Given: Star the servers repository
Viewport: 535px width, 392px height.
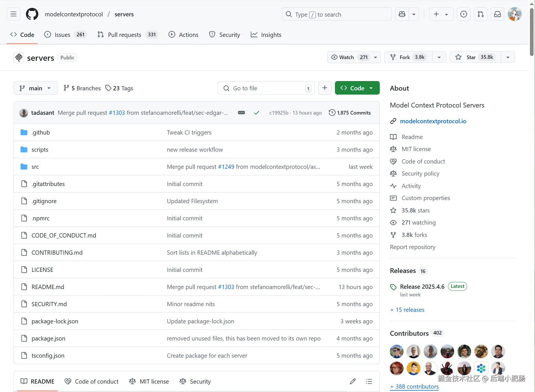Looking at the screenshot, I should point(475,57).
